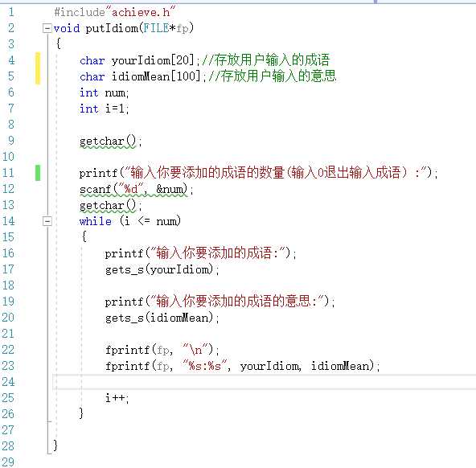Click line number 23 in gutter
This screenshot has width=476, height=468.
pos(8,366)
